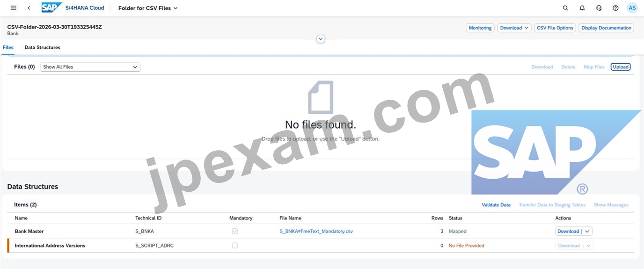This screenshot has height=269, width=644.
Task: Open help question mark icon
Action: pyautogui.click(x=615, y=8)
